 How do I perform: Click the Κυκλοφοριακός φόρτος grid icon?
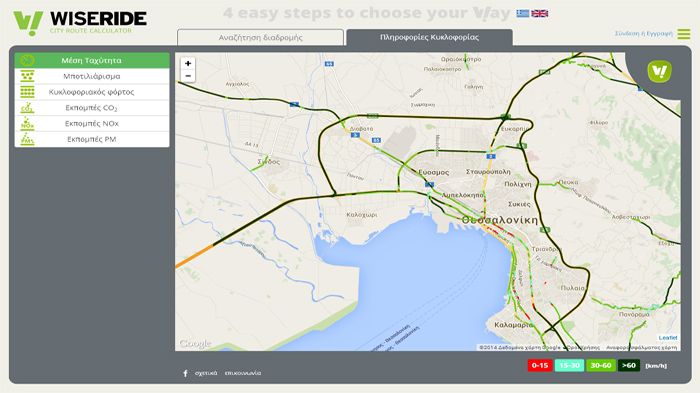pyautogui.click(x=27, y=92)
